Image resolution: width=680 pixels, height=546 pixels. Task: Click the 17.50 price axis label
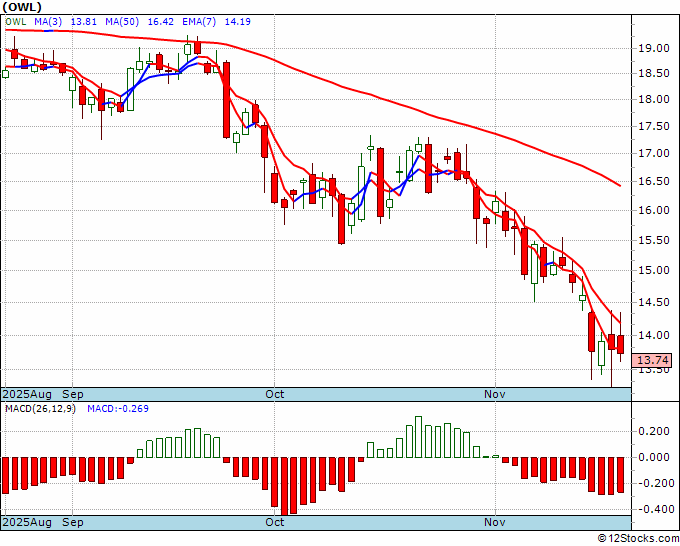pyautogui.click(x=654, y=126)
